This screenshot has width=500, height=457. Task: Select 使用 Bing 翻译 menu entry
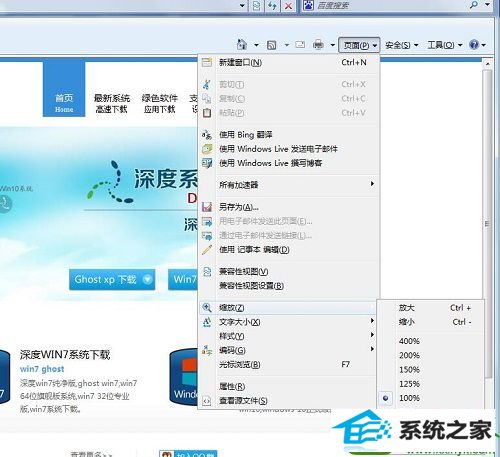tap(289, 135)
